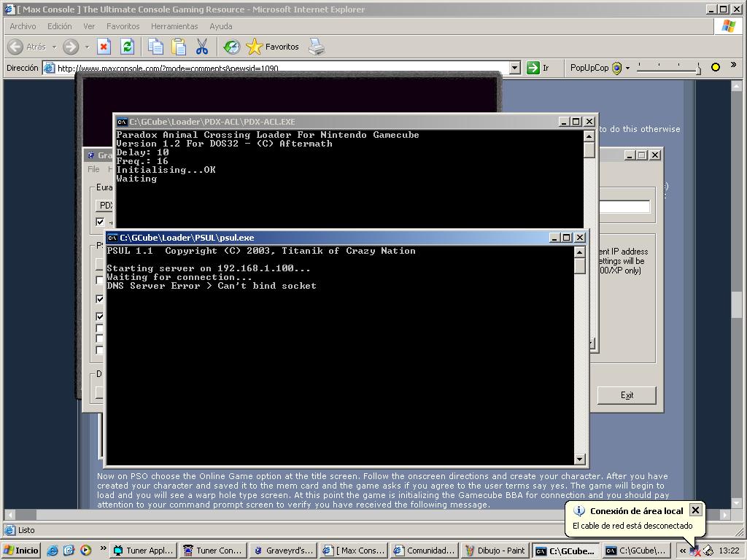
Task: Toggle the checkbox below the PDX button
Action: (x=100, y=222)
